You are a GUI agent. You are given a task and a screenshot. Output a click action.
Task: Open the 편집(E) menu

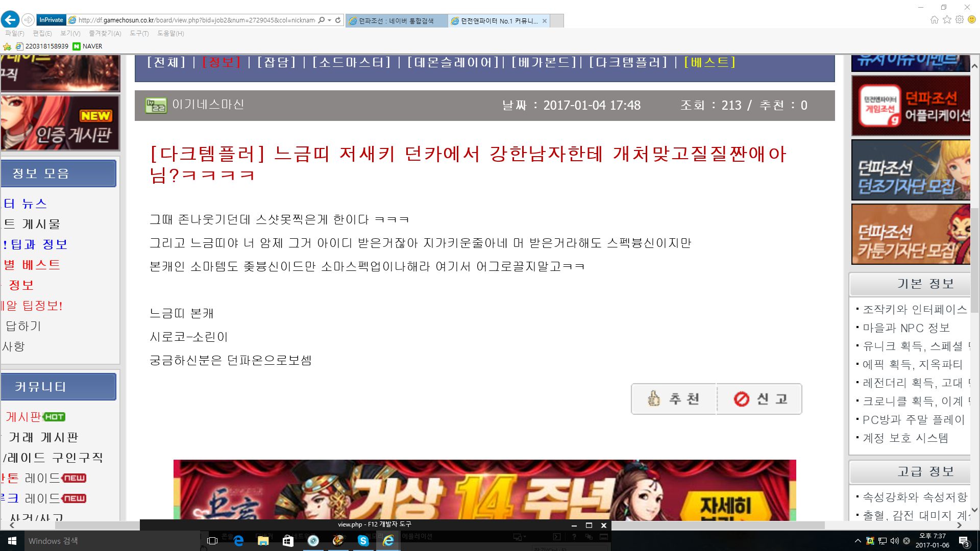tap(42, 33)
